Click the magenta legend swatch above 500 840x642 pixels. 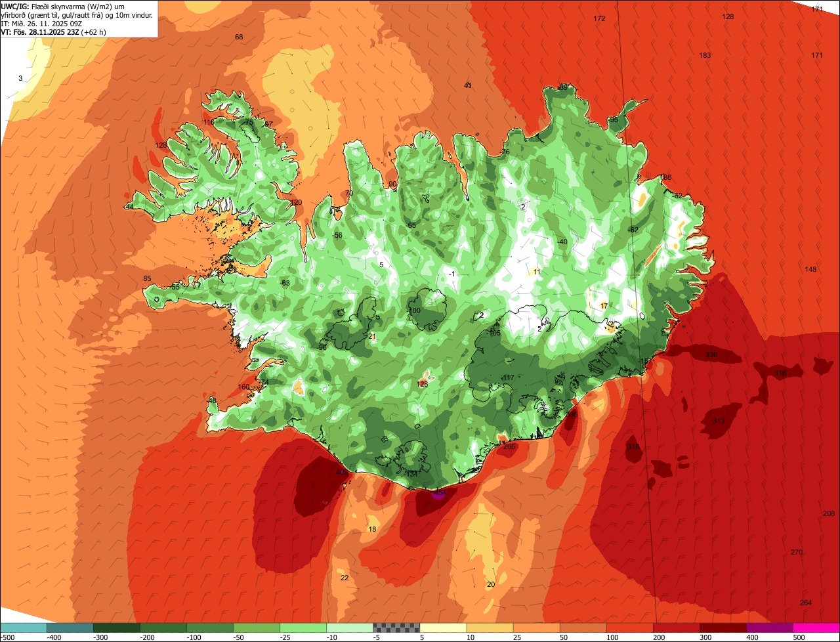point(816,628)
